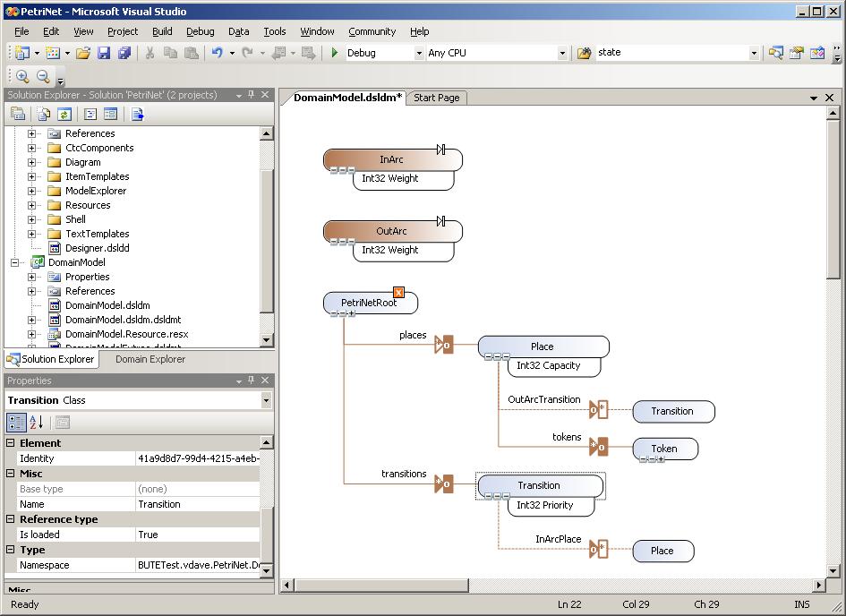Screen dimensions: 846x616
Task: Click the View Code icon in Solution Explorer
Action: (90, 114)
